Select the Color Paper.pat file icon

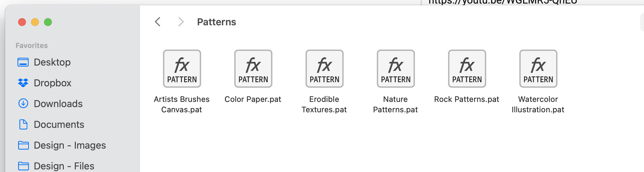point(253,68)
